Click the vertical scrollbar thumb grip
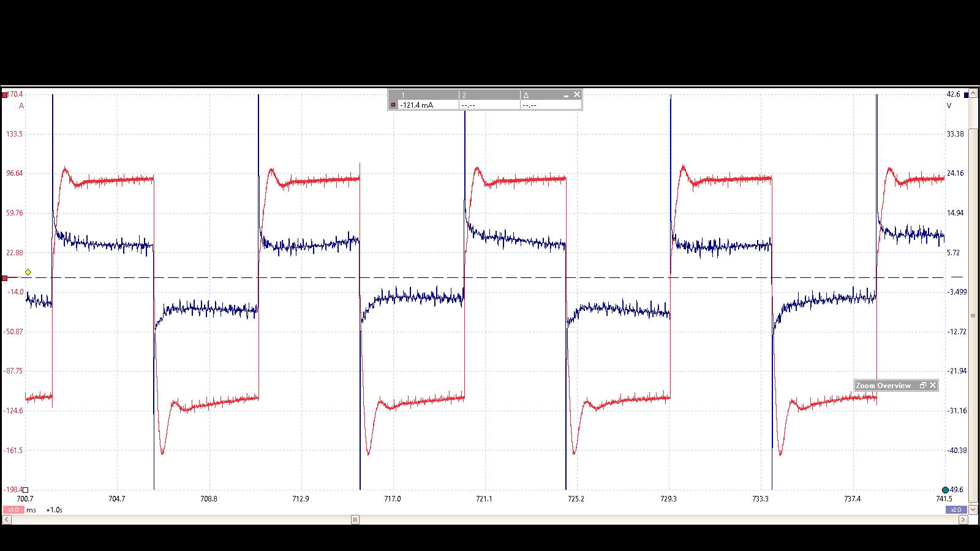Screen dimensions: 980x551 pos(973,316)
